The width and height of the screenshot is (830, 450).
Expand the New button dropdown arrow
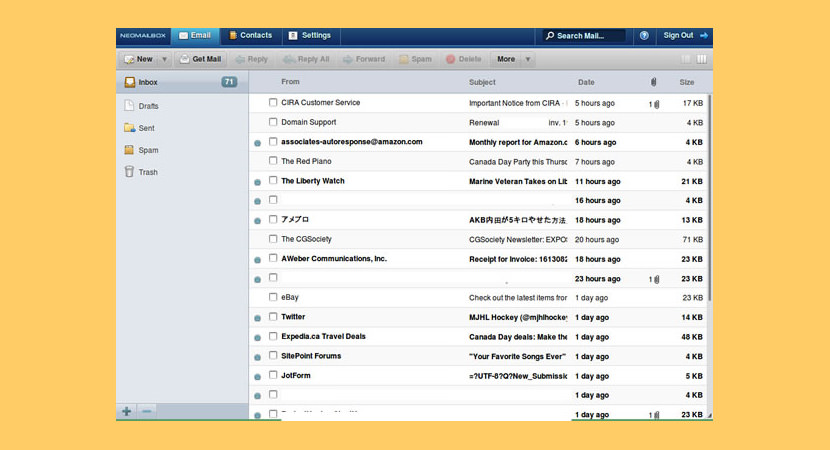pyautogui.click(x=165, y=59)
